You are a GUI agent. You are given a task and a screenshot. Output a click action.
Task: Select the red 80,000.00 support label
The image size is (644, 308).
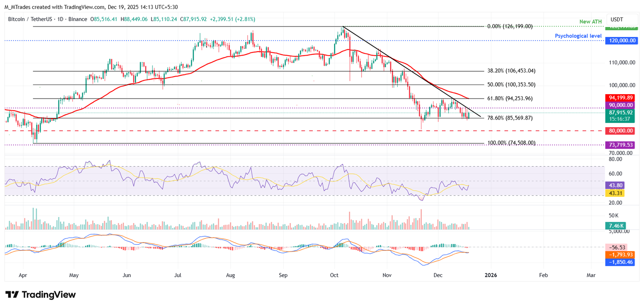[620, 131]
